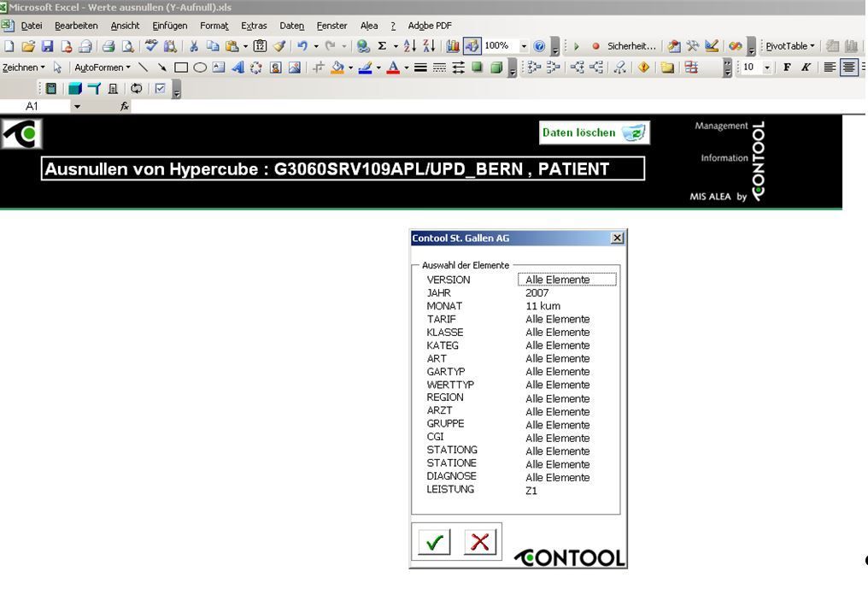Toggle bold formatting (F)
Viewport: 868px width, 601px height.
[x=787, y=68]
